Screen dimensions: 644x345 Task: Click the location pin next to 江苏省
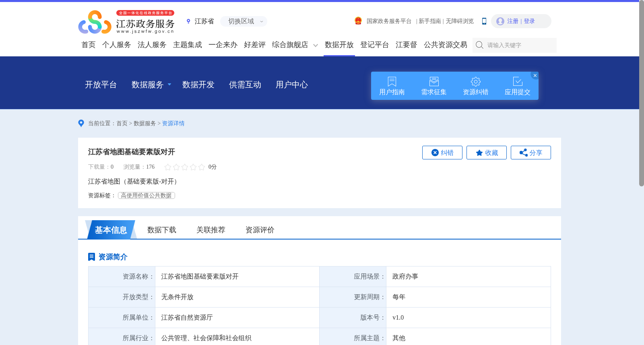188,21
